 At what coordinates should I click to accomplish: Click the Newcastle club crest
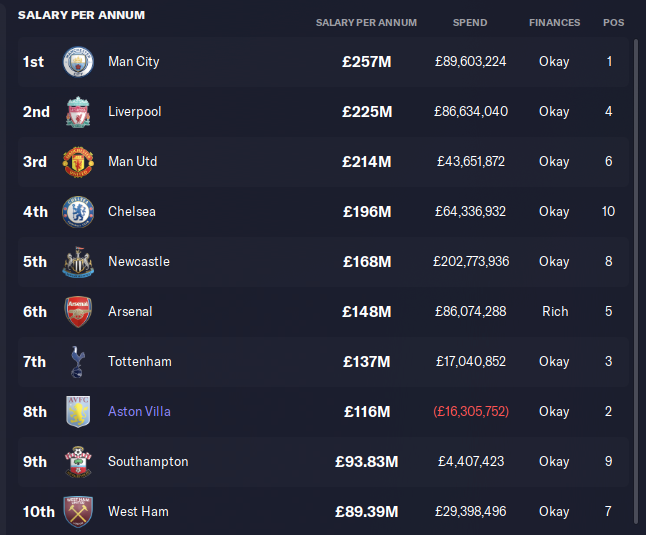(77, 262)
